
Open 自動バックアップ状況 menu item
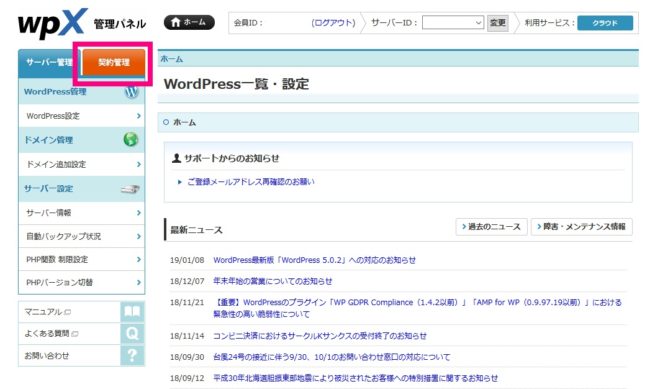[81, 236]
